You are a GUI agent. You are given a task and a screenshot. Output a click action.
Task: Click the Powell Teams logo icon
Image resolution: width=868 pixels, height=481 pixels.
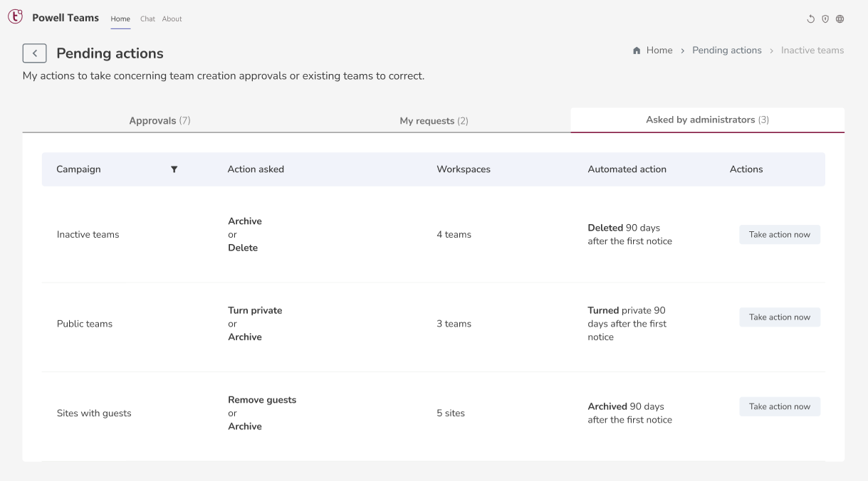pyautogui.click(x=15, y=18)
